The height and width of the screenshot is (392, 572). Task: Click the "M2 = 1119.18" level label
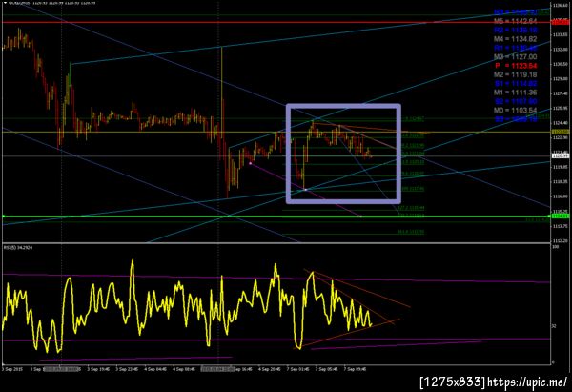516,74
